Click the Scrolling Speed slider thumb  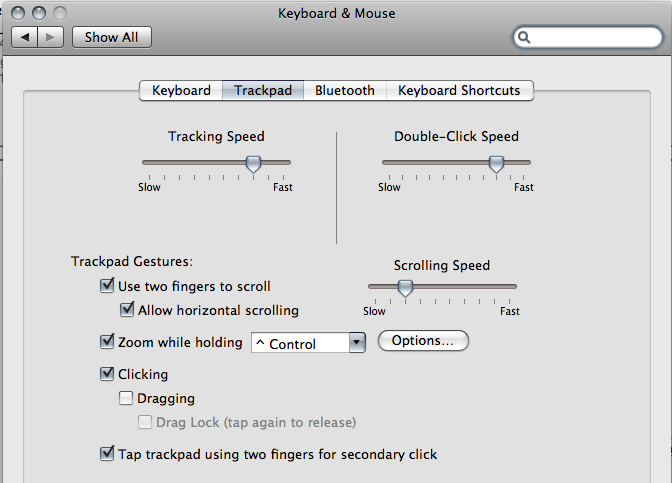coord(405,288)
